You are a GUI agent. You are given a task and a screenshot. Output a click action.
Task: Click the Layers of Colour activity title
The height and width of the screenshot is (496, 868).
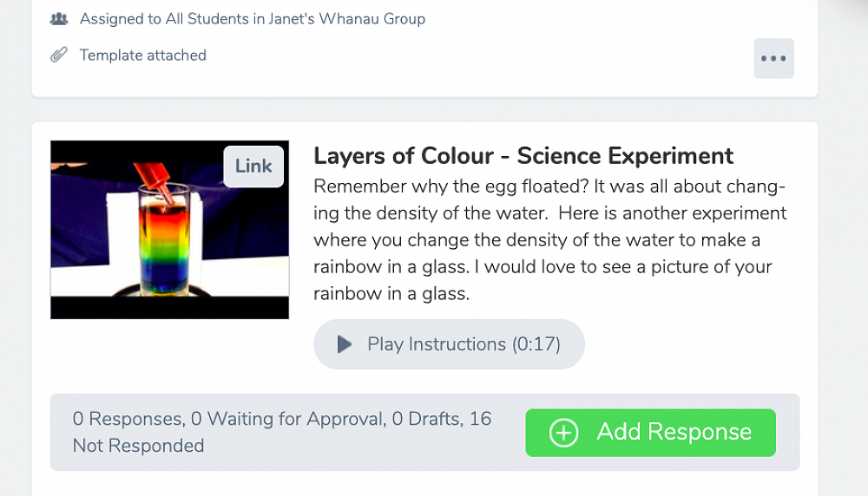523,156
